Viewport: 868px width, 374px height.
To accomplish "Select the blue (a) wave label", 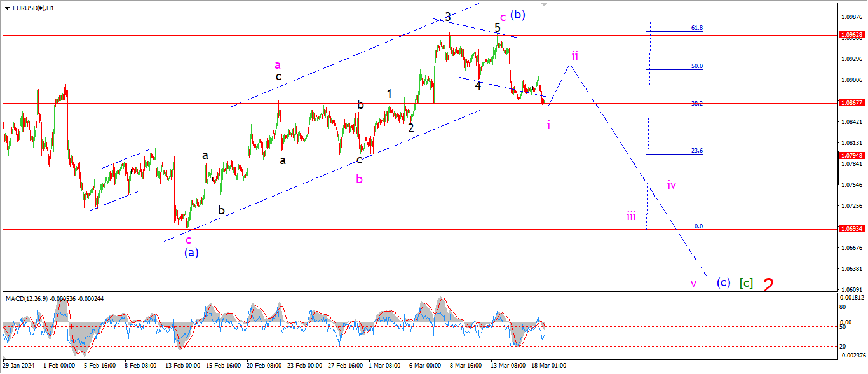I will [x=191, y=252].
